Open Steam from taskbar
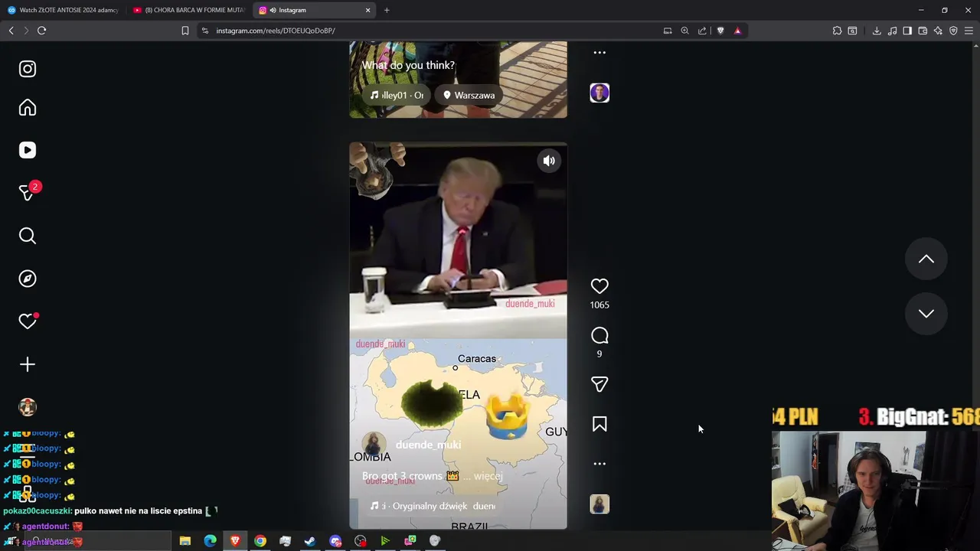Image resolution: width=980 pixels, height=551 pixels. coord(310,541)
